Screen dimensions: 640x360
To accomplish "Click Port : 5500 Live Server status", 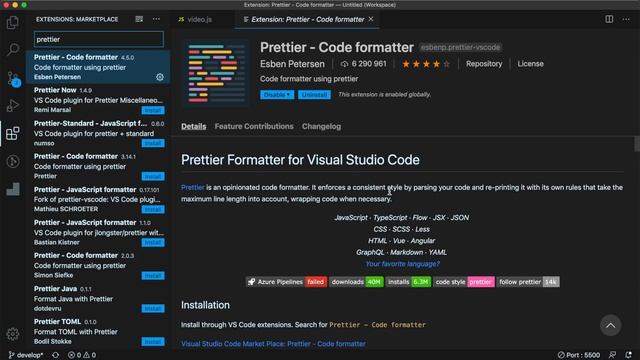I will 578,355.
